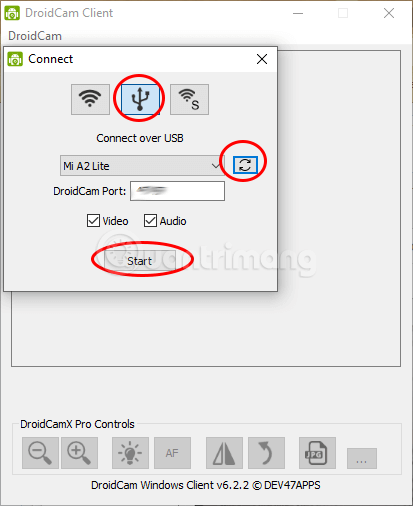This screenshot has width=413, height=506.
Task: Click the zoom out magnifier control
Action: pos(40,453)
